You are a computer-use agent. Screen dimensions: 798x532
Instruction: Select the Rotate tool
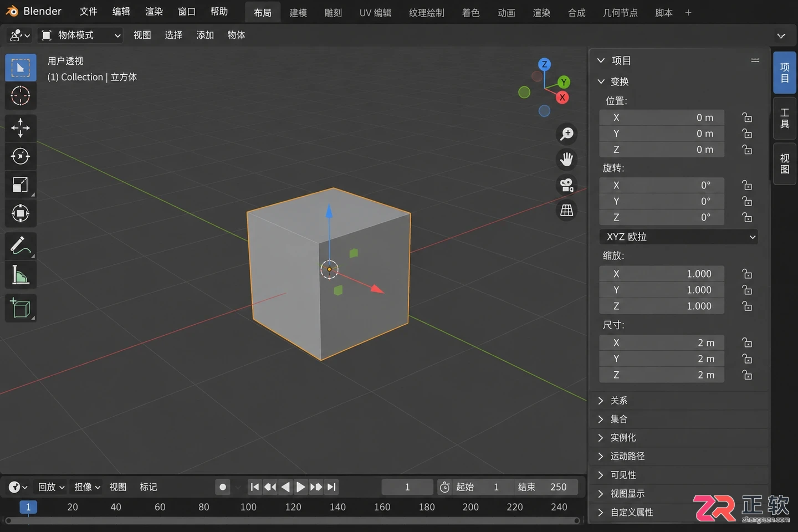(21, 156)
